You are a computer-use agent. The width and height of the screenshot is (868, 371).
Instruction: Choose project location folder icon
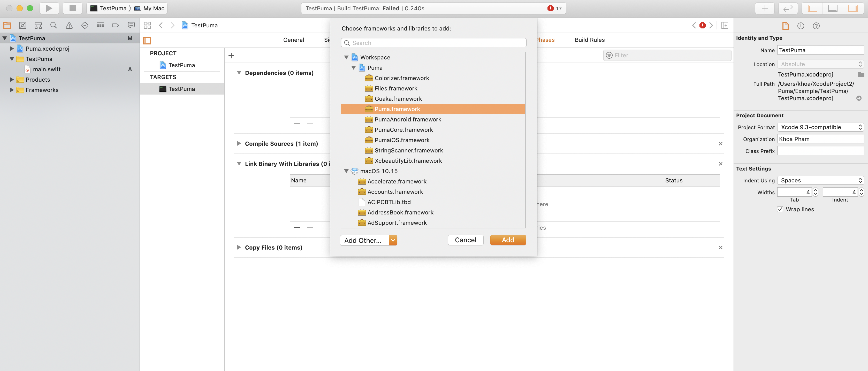pos(861,74)
